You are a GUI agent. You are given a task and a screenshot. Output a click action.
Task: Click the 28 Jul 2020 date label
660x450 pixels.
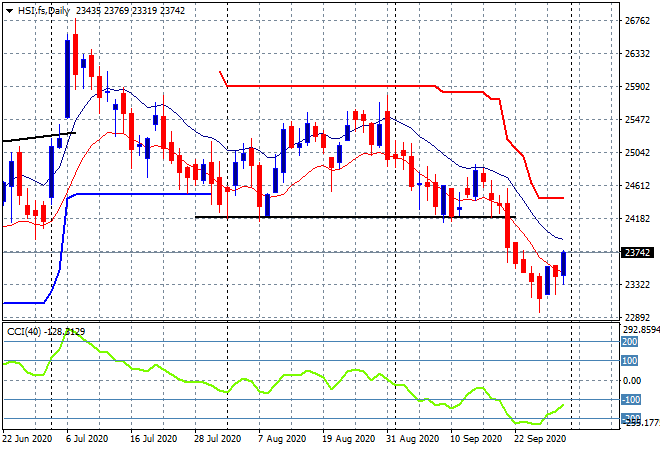click(x=218, y=439)
